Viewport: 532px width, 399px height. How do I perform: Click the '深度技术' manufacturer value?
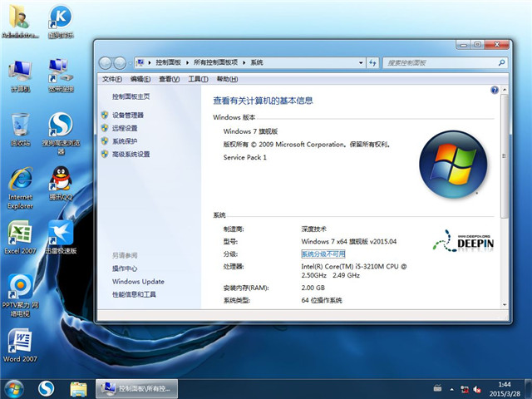(313, 229)
